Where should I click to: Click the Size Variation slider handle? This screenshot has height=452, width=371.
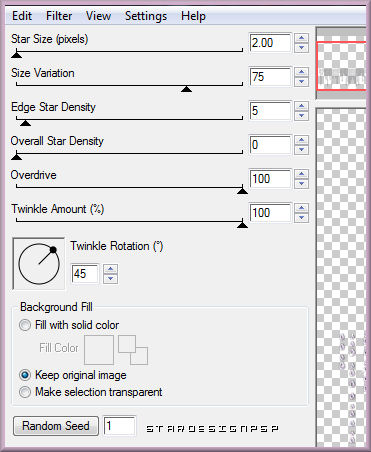(x=186, y=89)
